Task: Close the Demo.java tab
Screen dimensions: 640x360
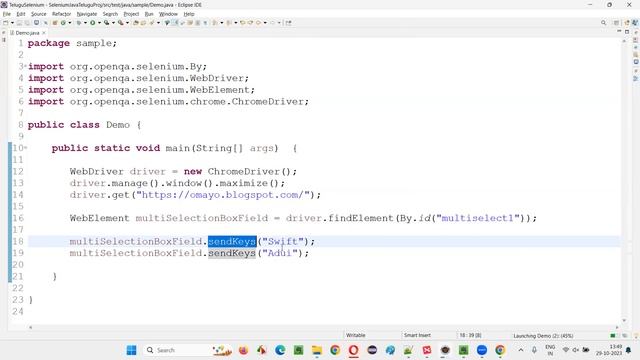Action: [x=44, y=33]
